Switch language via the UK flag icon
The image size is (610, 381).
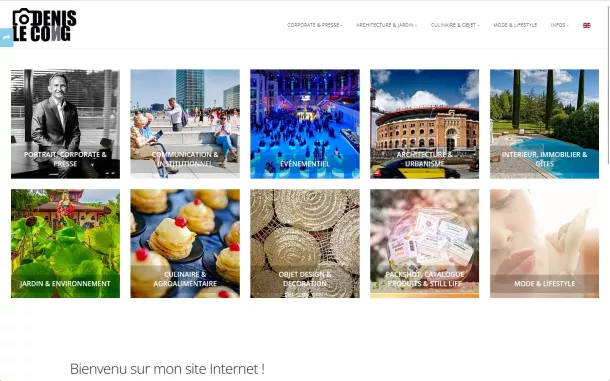click(x=586, y=25)
